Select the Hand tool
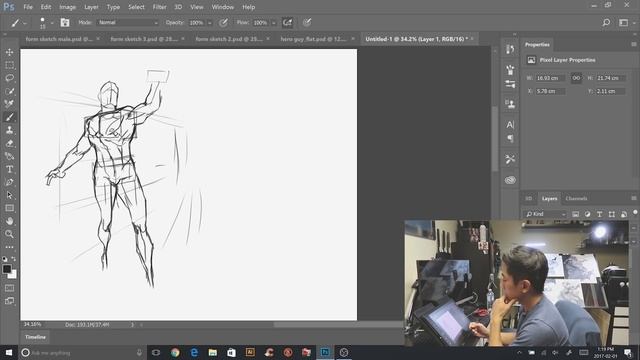 click(x=9, y=221)
